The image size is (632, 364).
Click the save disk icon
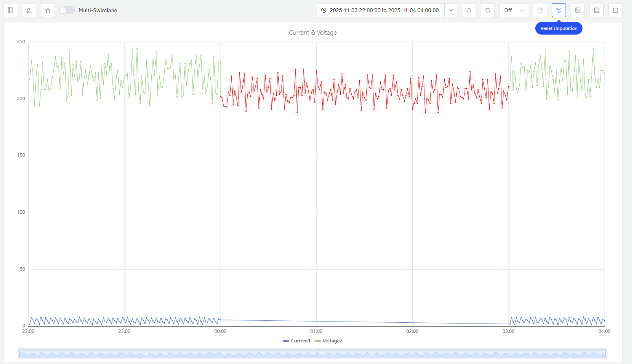click(540, 10)
